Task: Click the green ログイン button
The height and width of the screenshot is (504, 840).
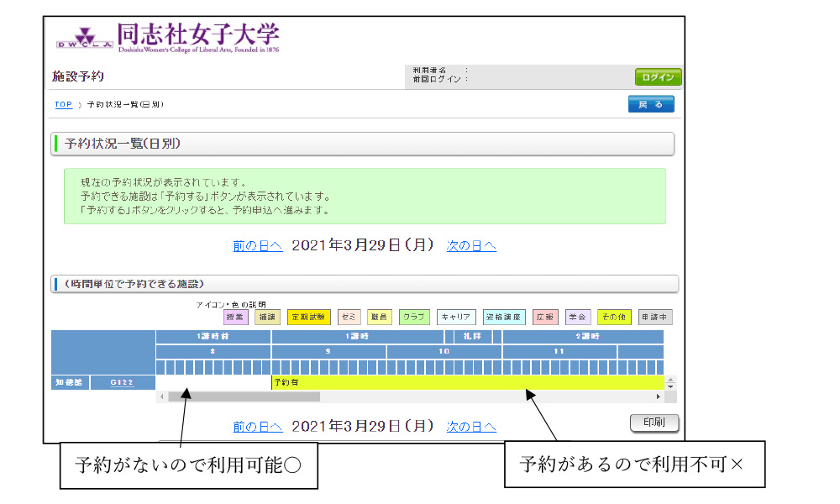Action: tap(658, 77)
